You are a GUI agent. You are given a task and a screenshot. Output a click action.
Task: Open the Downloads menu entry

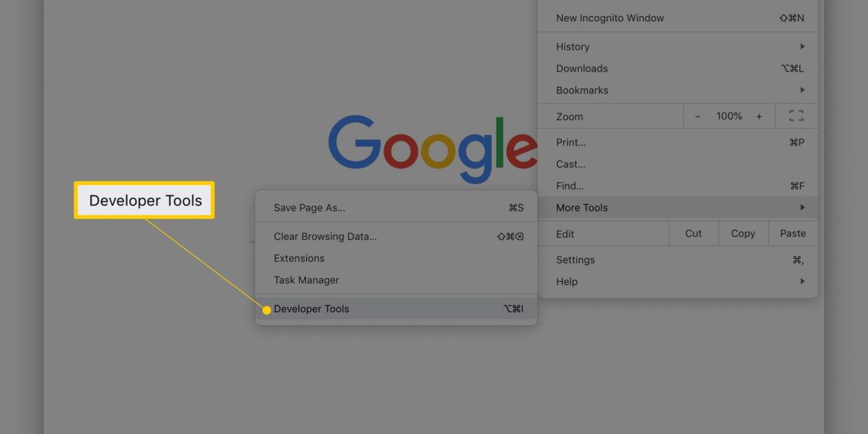pyautogui.click(x=678, y=69)
